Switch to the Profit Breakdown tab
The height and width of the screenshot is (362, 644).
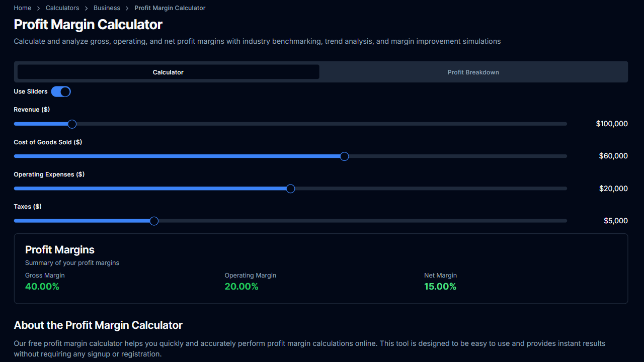point(473,72)
